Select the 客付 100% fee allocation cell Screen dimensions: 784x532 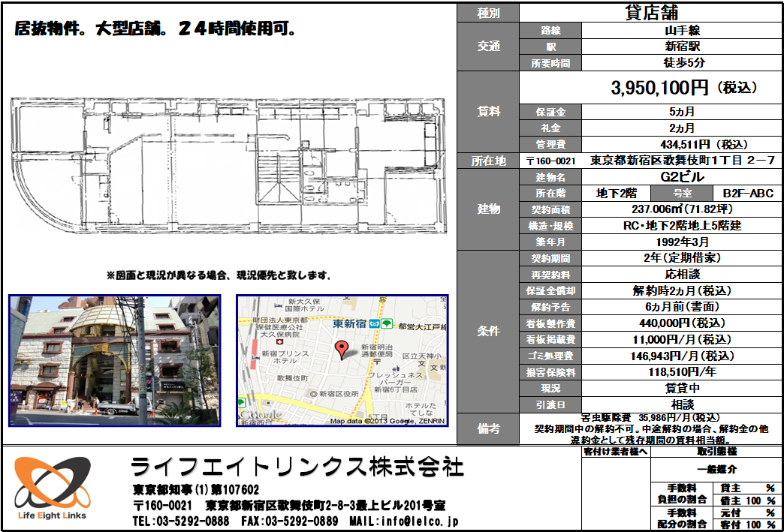click(747, 525)
